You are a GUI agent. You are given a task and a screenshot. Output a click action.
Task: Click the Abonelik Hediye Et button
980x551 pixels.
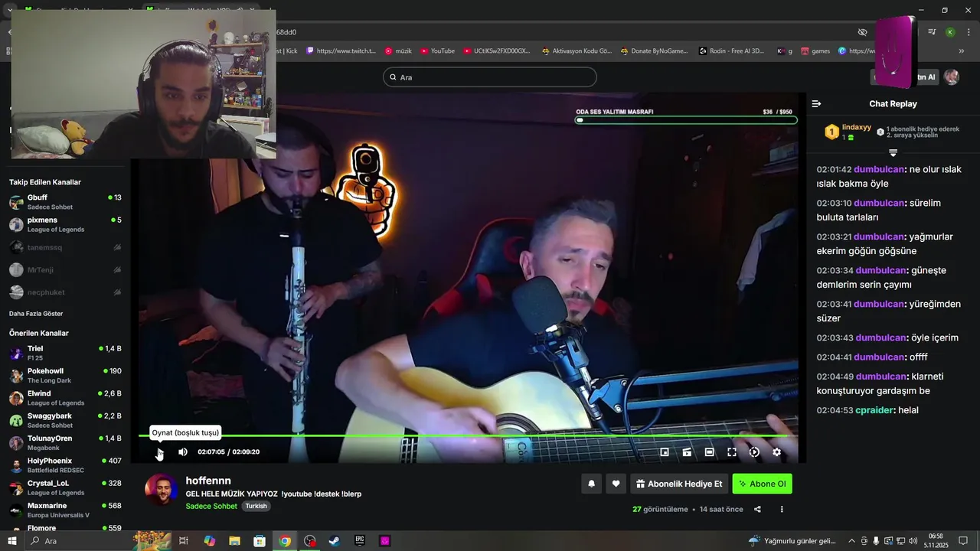click(679, 484)
